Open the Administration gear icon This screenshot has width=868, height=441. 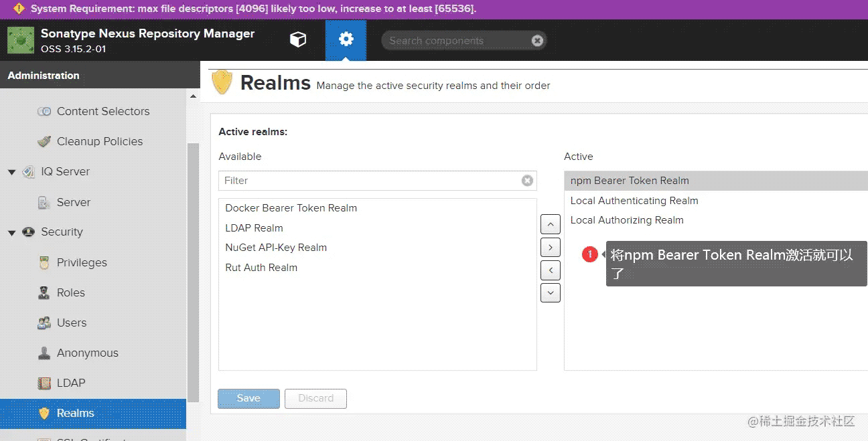click(x=346, y=39)
